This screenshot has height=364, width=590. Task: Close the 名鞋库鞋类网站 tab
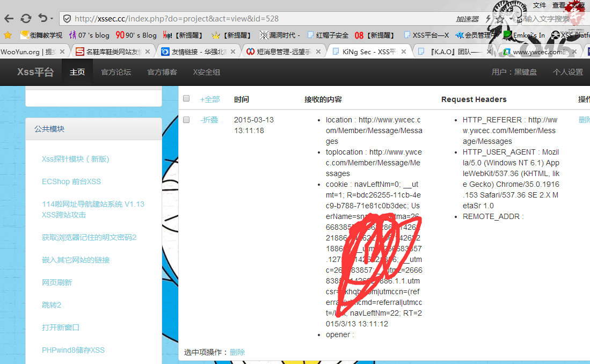(x=148, y=52)
